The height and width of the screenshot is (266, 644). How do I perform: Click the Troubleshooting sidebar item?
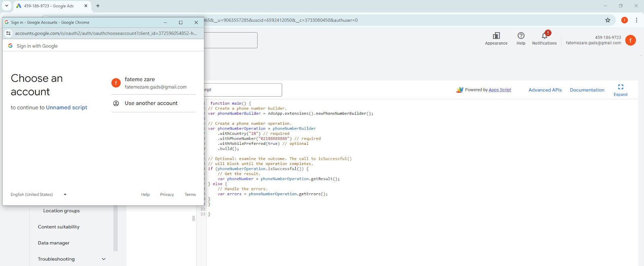point(56,259)
